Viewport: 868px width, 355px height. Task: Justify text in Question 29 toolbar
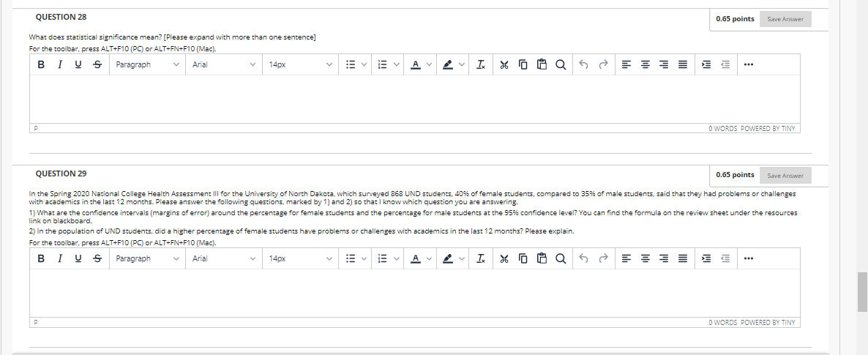(683, 258)
